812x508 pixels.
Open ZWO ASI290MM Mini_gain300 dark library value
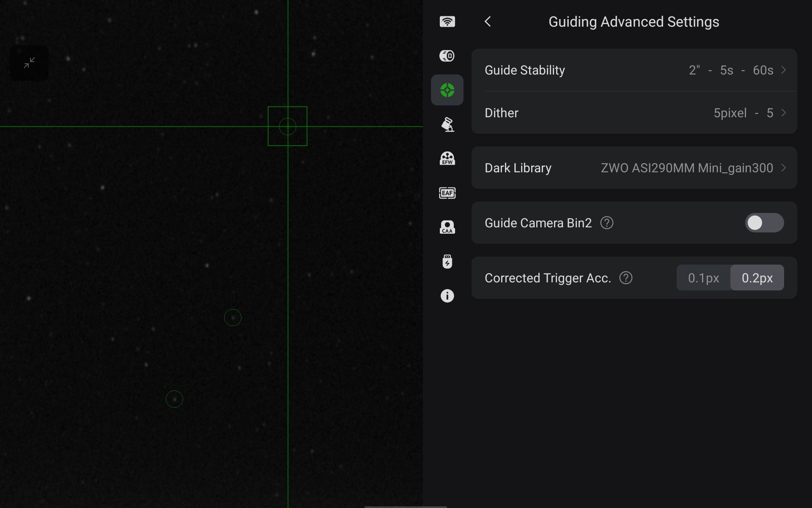tap(687, 168)
